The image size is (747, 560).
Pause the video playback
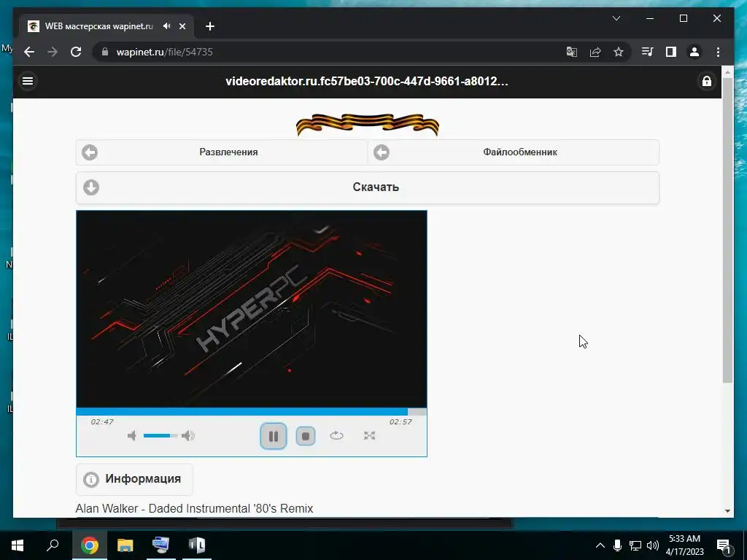[274, 436]
